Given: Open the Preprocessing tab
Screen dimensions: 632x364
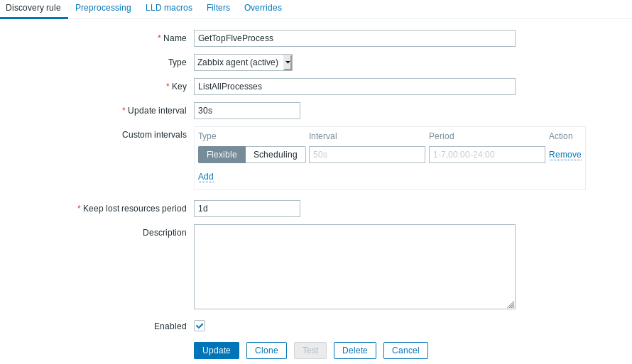Looking at the screenshot, I should tap(103, 8).
